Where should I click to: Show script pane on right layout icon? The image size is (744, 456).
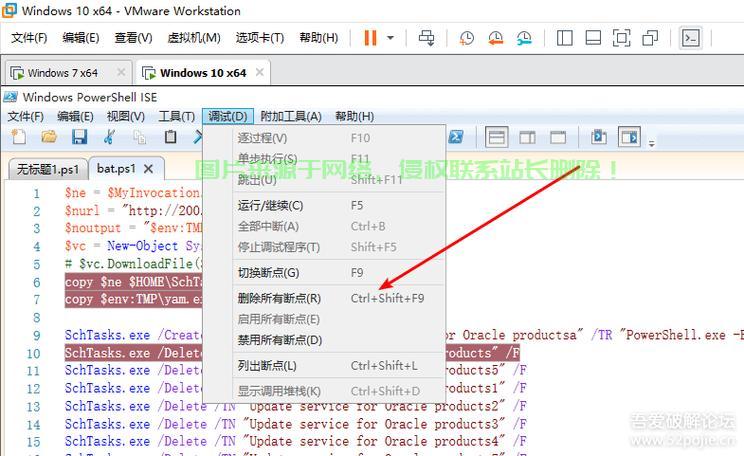pyautogui.click(x=527, y=138)
